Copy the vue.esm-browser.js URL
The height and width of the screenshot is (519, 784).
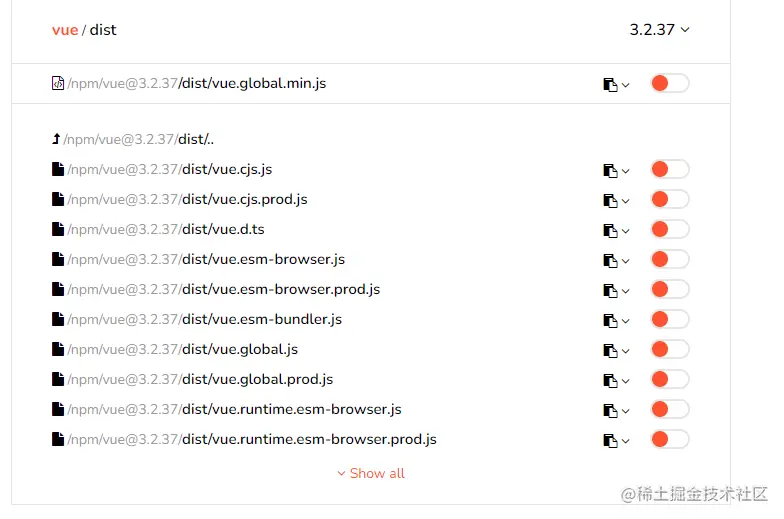(x=610, y=260)
